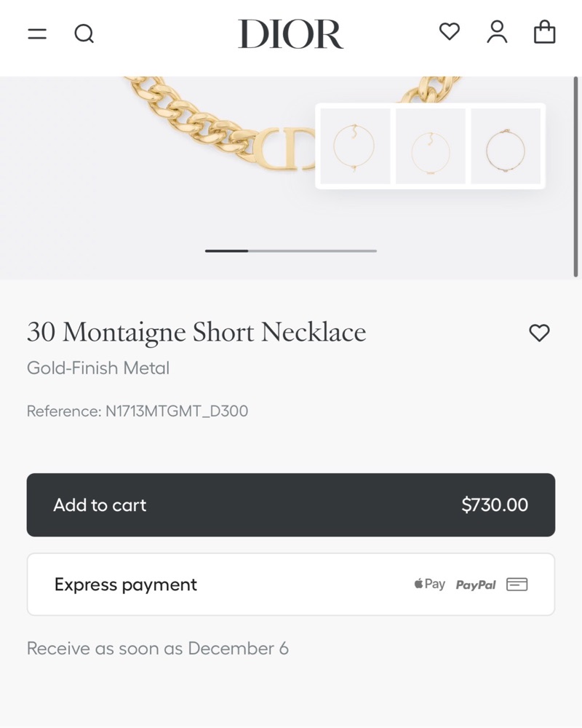
Task: Open the wishlist from the header heart
Action: click(x=450, y=32)
